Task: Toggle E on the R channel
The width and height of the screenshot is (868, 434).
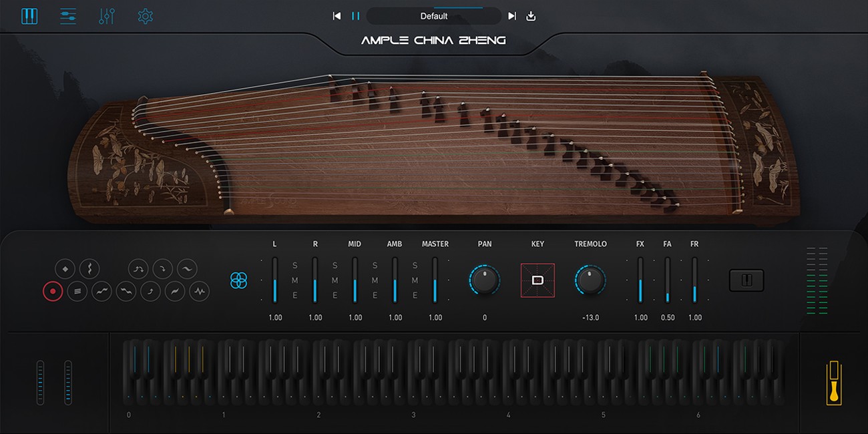Action: tap(335, 295)
